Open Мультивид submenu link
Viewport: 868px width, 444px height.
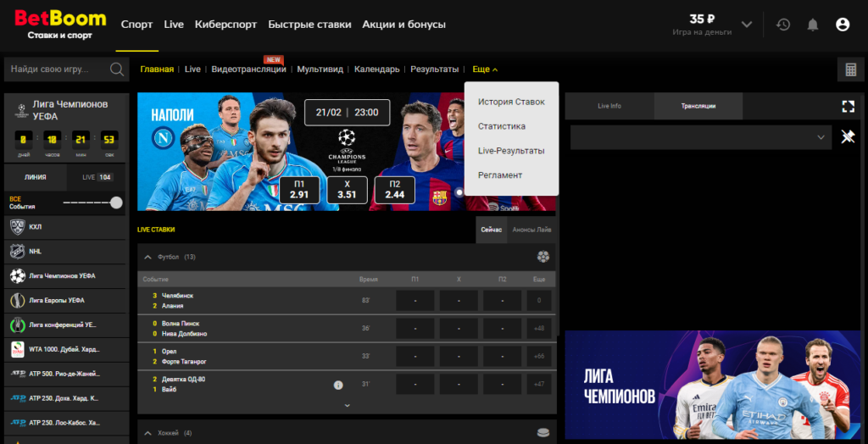coord(320,69)
